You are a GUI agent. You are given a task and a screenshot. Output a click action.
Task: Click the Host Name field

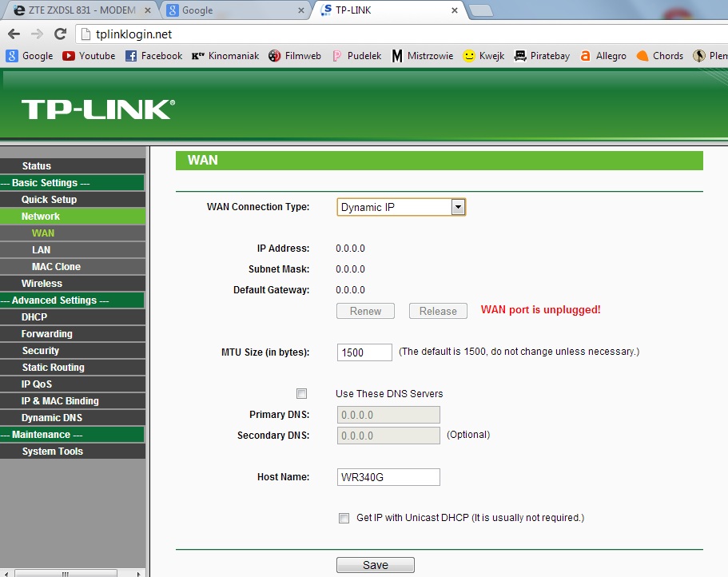click(x=388, y=477)
